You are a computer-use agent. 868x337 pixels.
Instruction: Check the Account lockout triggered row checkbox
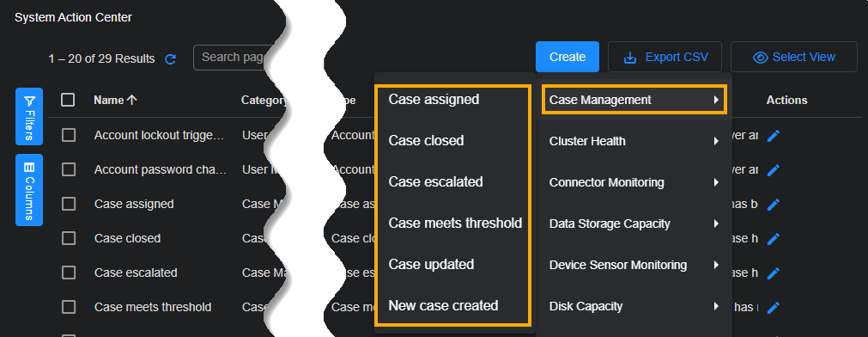pyautogui.click(x=69, y=135)
